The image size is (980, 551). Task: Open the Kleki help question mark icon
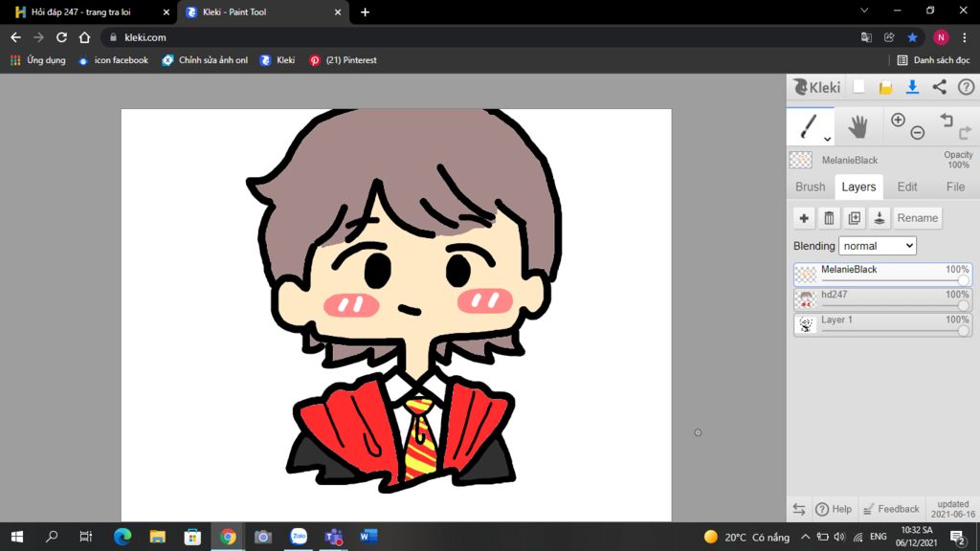pyautogui.click(x=966, y=87)
